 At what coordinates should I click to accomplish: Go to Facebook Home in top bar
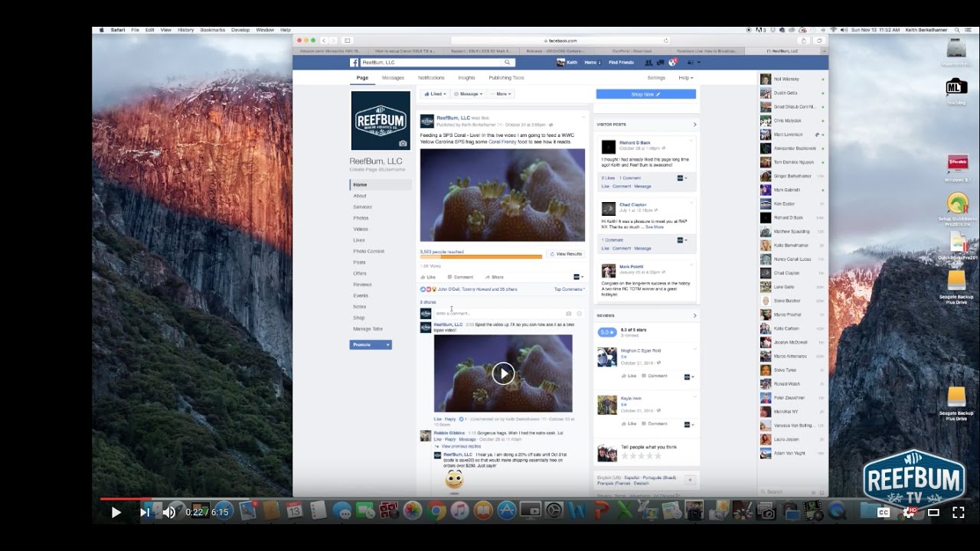pos(590,62)
